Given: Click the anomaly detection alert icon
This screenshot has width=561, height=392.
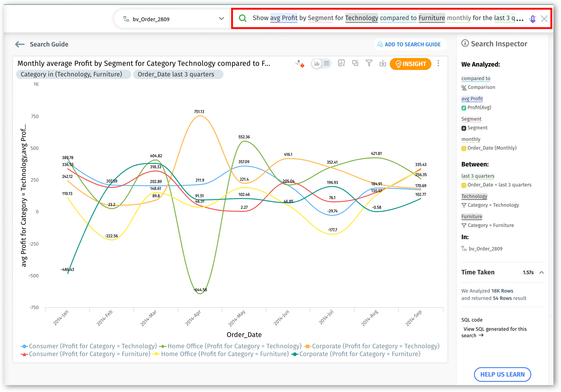Looking at the screenshot, I should 299,64.
